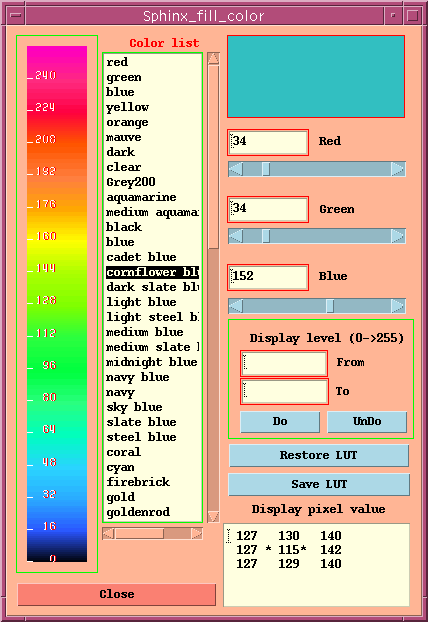The image size is (428, 622).
Task: Close the fill color dialog
Action: point(117,594)
